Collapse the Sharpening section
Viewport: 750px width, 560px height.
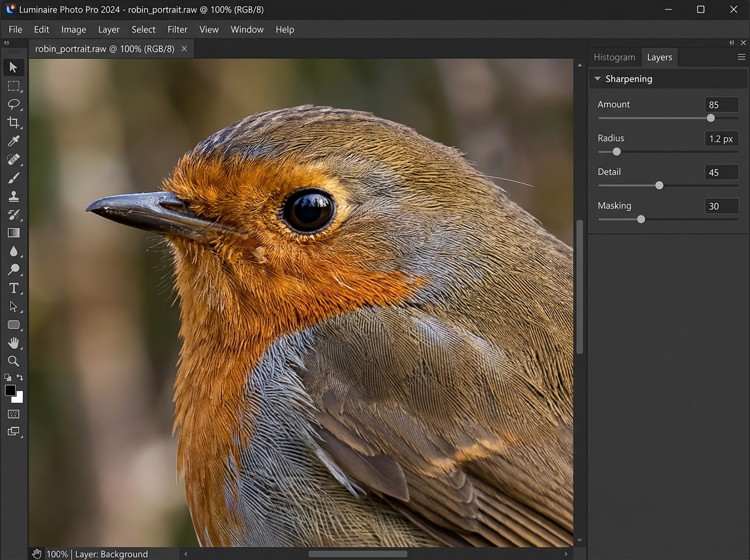point(597,79)
